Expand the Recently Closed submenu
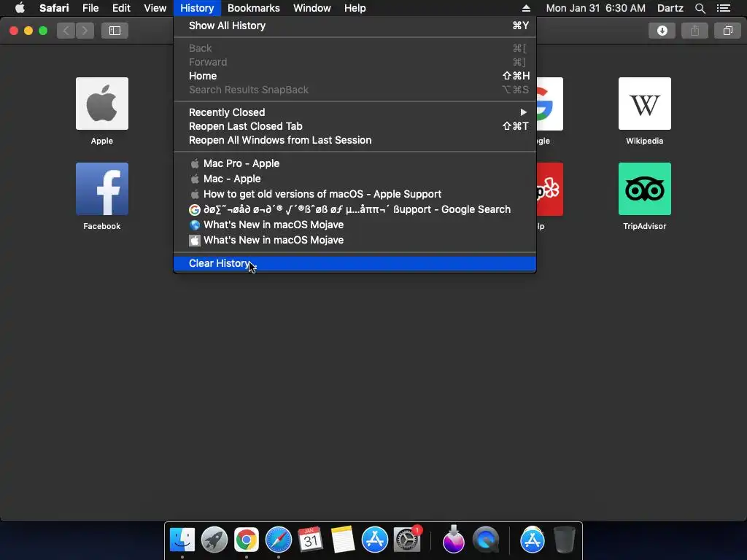 [355, 112]
